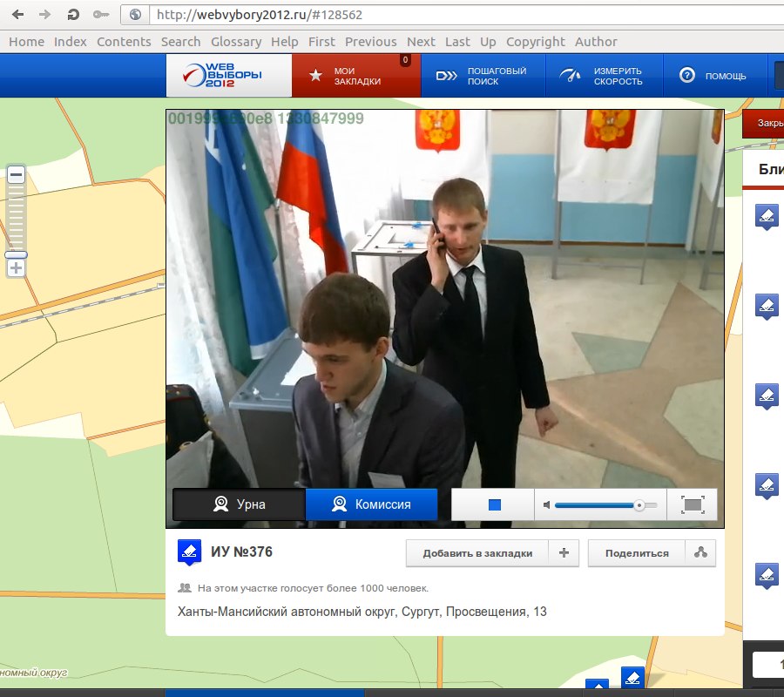This screenshot has width=784, height=697.
Task: Click the URL address field
Action: click(436, 15)
